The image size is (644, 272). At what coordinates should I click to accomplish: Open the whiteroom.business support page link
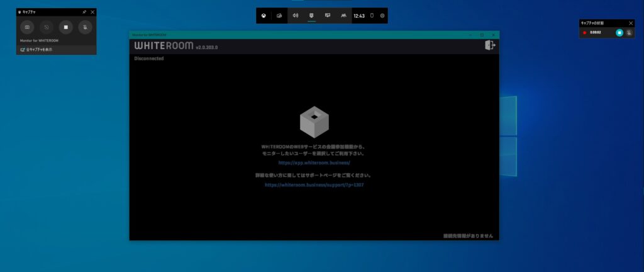click(x=314, y=185)
